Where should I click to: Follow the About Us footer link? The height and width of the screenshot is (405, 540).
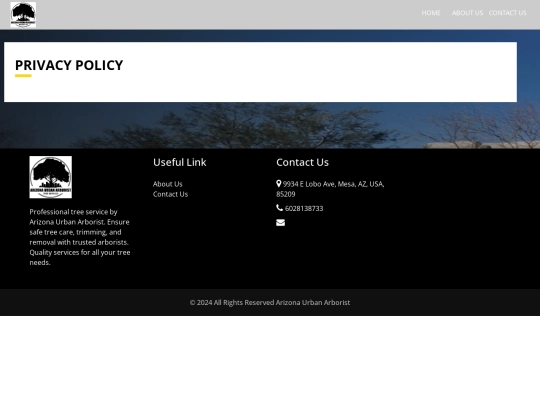pos(168,184)
